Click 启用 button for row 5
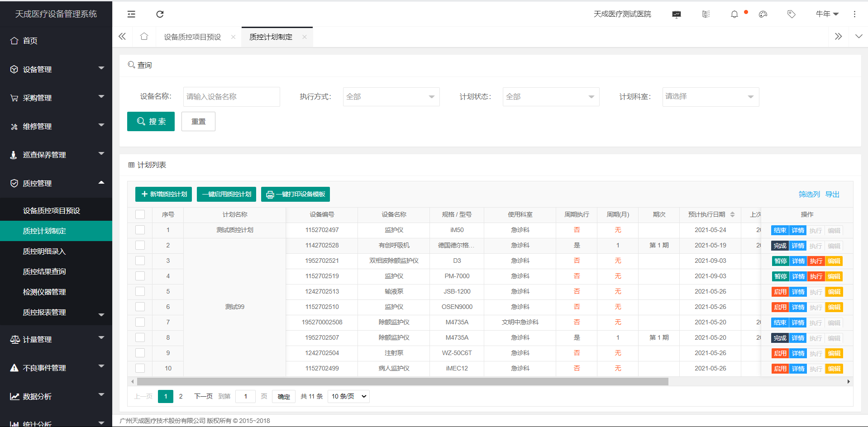The width and height of the screenshot is (868, 427). pyautogui.click(x=780, y=292)
